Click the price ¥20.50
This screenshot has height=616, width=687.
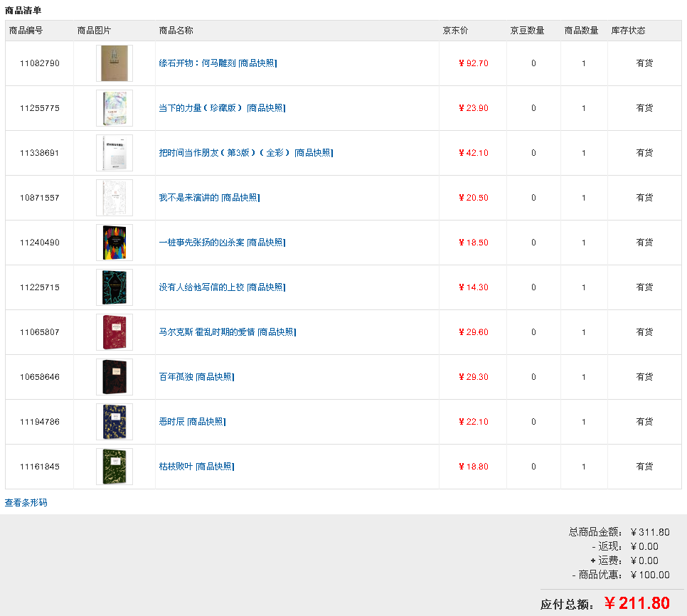(x=473, y=198)
